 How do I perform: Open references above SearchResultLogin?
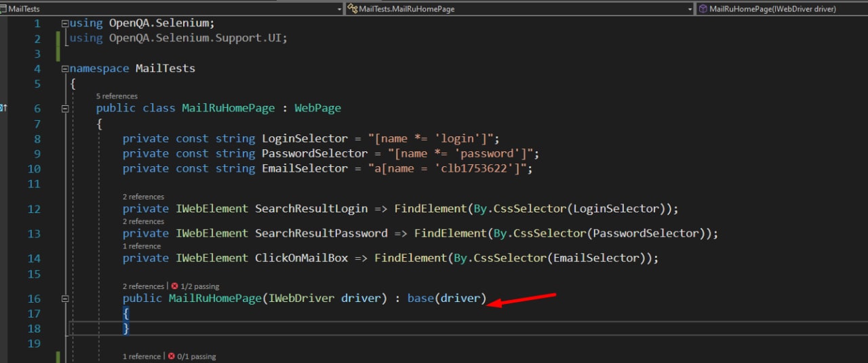[x=143, y=197]
